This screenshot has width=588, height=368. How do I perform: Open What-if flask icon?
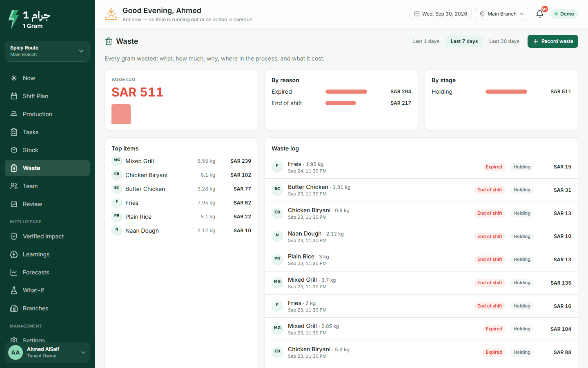coord(14,290)
